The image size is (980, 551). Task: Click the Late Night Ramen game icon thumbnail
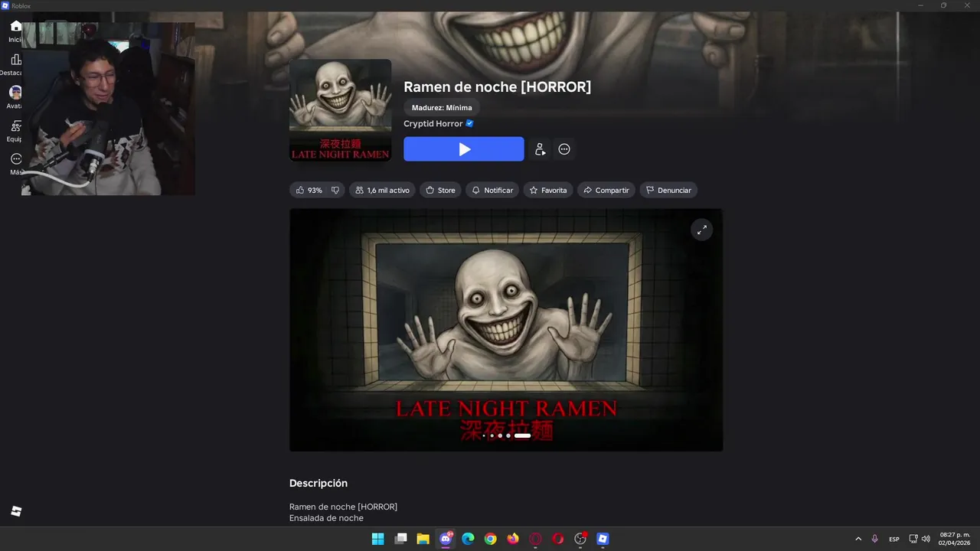pyautogui.click(x=340, y=110)
